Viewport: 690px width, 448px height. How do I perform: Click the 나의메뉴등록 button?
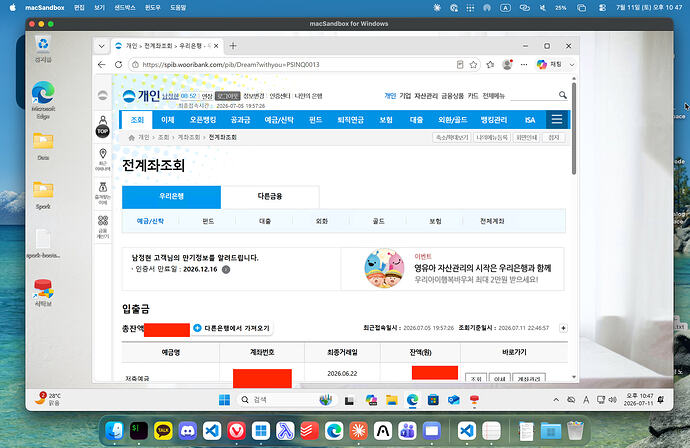pos(492,138)
